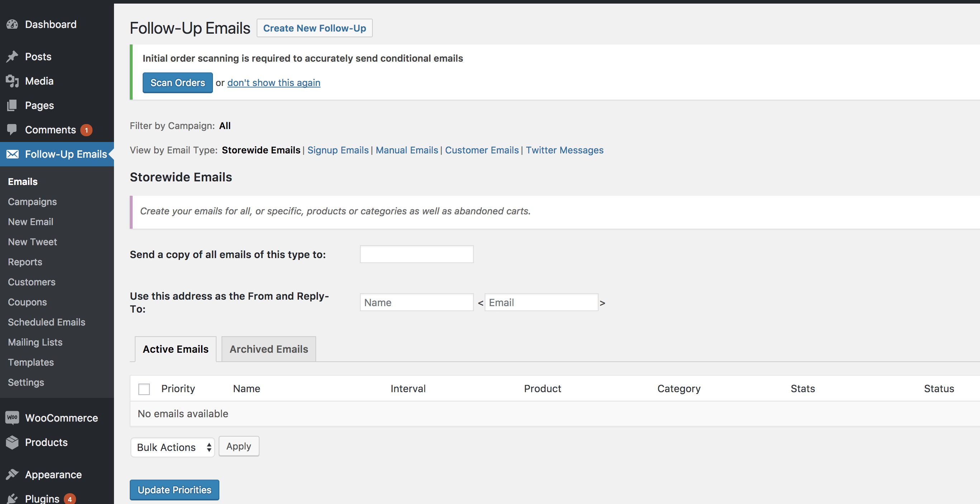Click Apply button for Bulk Actions
980x504 pixels.
238,446
